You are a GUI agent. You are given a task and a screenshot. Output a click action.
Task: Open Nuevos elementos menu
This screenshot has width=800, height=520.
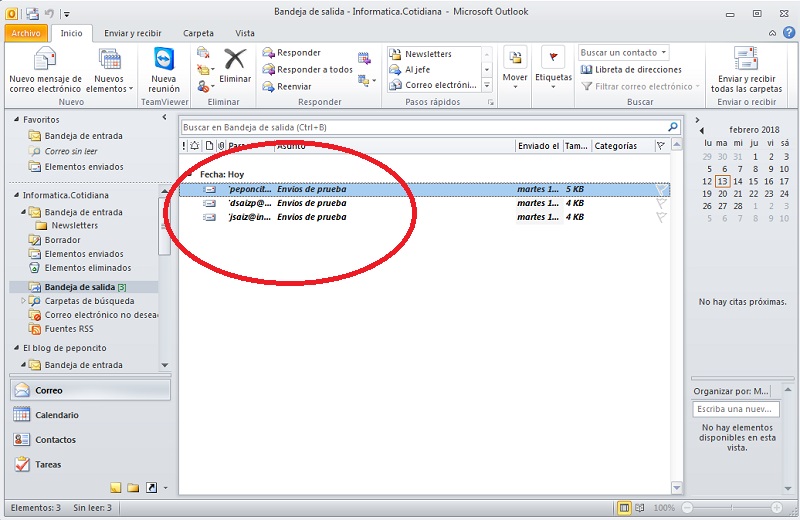pyautogui.click(x=109, y=70)
